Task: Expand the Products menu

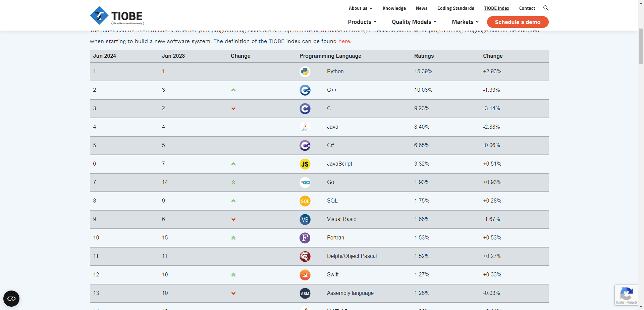Action: pos(362,22)
